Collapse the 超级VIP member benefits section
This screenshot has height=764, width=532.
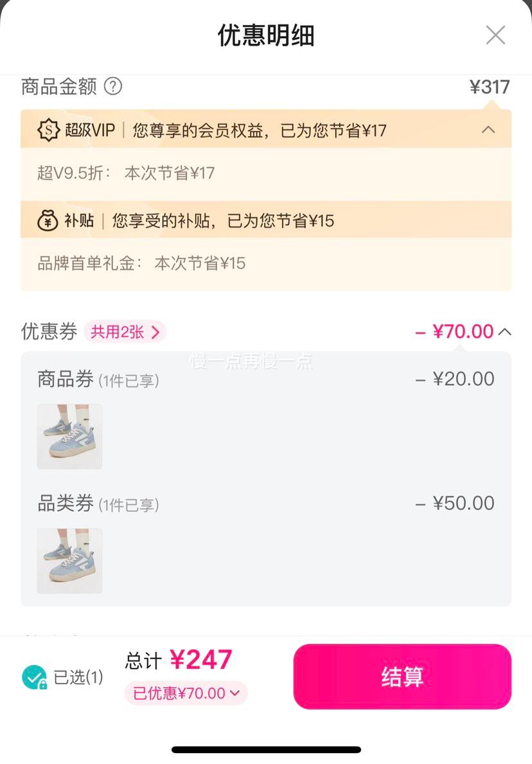coord(488,130)
